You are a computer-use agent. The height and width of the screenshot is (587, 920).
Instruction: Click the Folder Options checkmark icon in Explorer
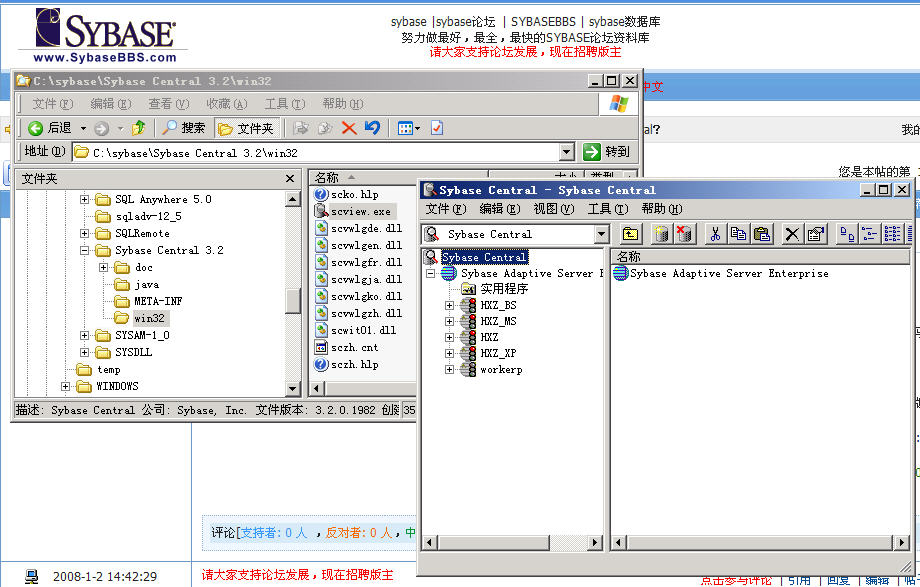click(437, 128)
